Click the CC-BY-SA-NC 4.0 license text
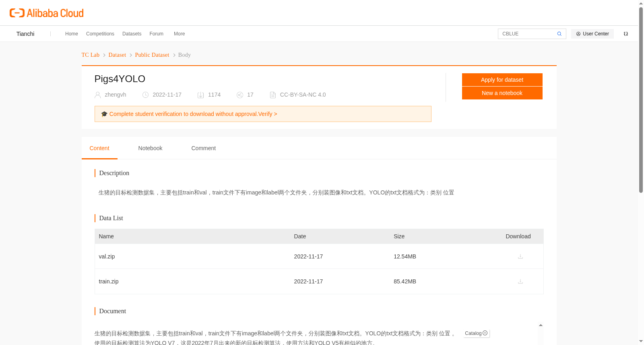The width and height of the screenshot is (644, 345). click(303, 95)
